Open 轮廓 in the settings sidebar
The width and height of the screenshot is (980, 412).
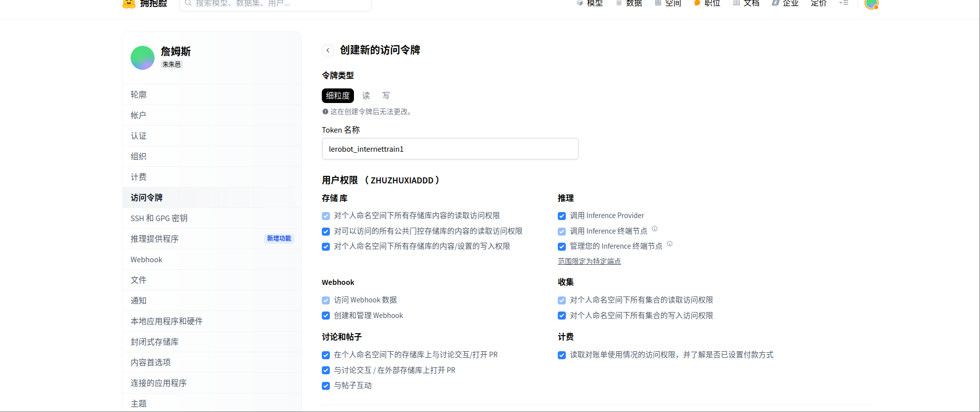(x=212, y=94)
